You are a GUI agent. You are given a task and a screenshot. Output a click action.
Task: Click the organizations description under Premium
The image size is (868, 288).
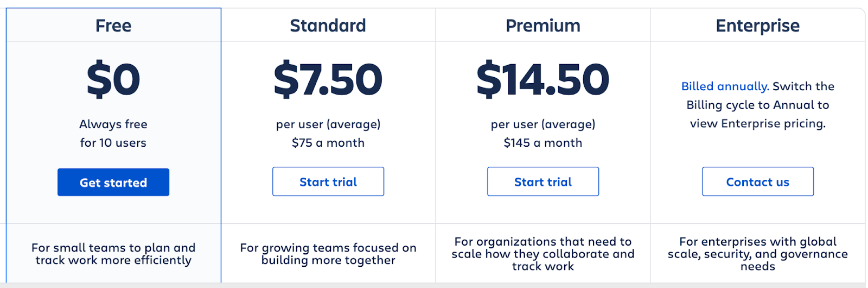(543, 254)
